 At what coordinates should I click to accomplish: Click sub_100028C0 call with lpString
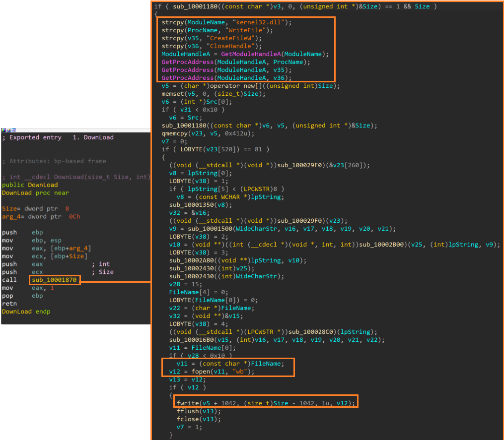pyautogui.click(x=273, y=332)
